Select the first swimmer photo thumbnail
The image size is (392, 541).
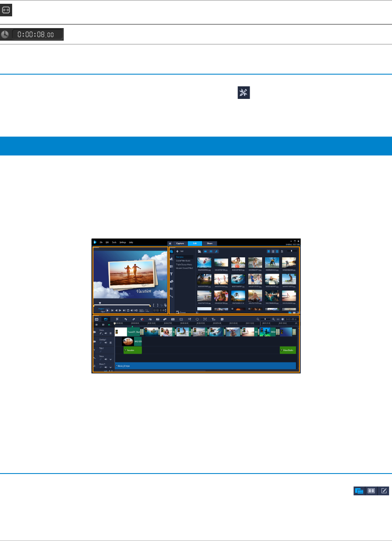click(x=204, y=262)
